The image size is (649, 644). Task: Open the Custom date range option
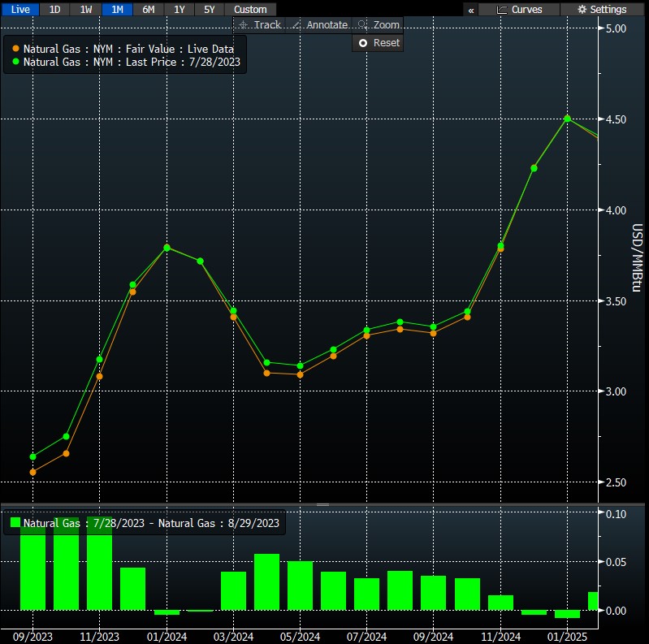(x=250, y=9)
